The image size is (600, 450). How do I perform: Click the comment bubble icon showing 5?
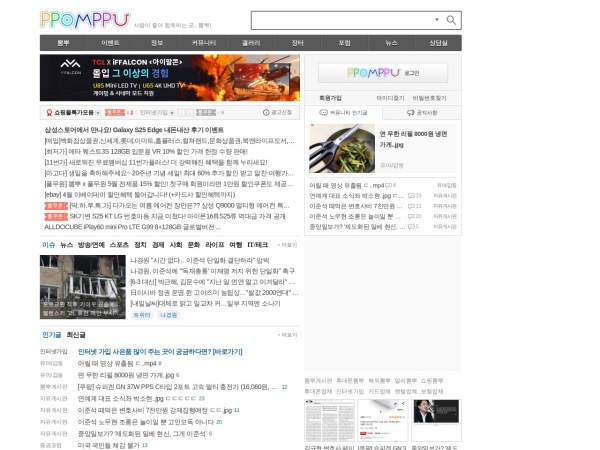click(411, 227)
